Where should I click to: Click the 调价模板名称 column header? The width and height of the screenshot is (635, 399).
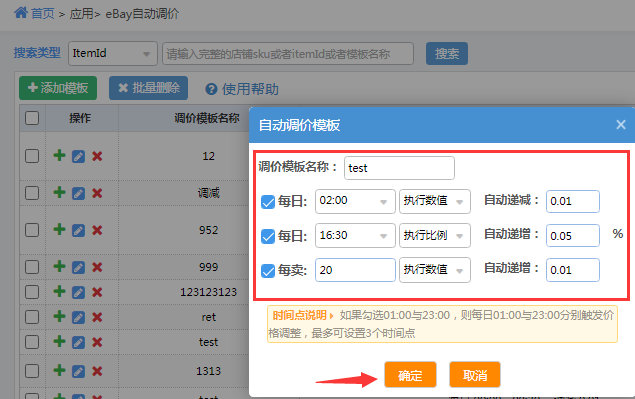point(207,118)
